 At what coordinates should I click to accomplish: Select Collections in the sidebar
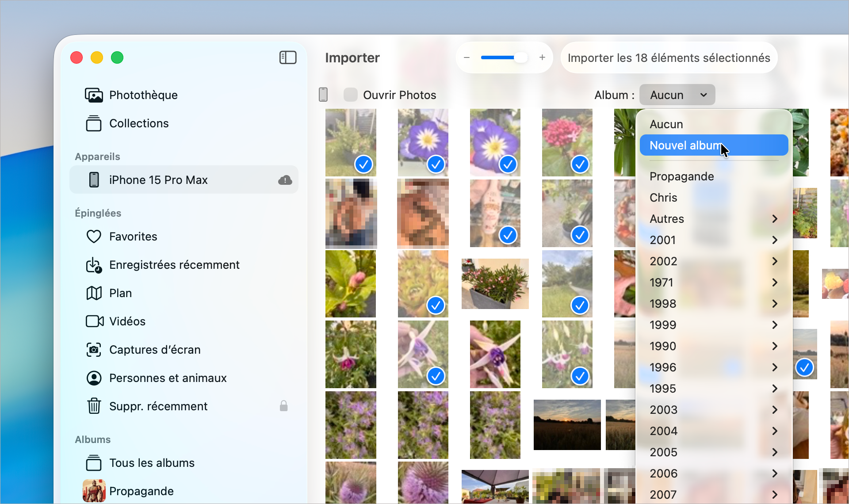click(139, 123)
